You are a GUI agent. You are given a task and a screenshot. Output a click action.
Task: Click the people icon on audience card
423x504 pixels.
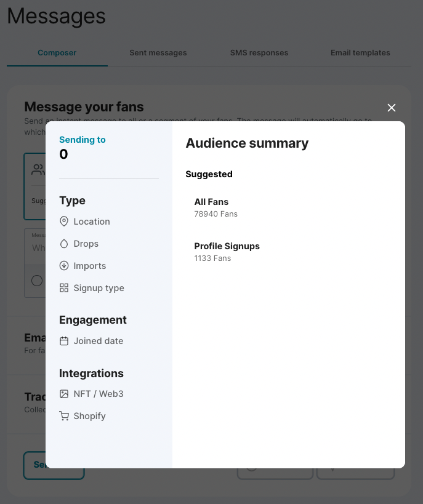pos(38,169)
